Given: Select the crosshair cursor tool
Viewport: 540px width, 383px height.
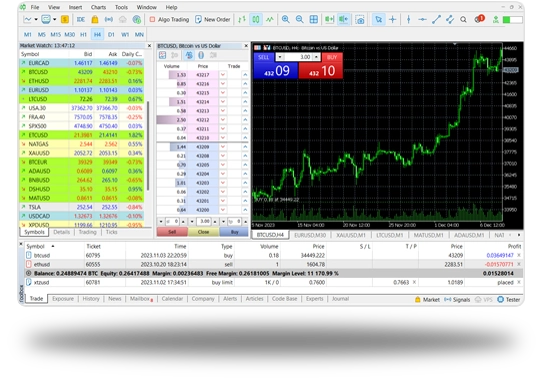Looking at the screenshot, I should point(393,20).
